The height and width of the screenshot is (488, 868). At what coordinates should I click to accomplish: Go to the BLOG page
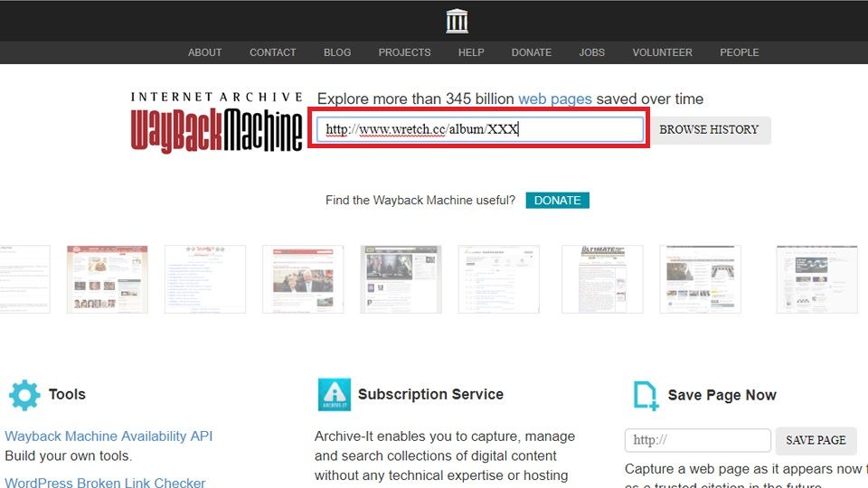[x=337, y=52]
